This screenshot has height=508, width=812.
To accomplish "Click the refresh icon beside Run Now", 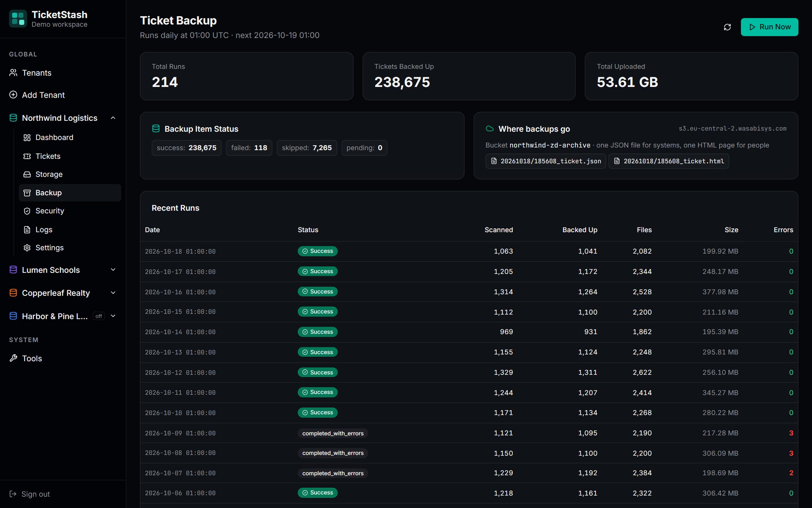I will pos(727,27).
